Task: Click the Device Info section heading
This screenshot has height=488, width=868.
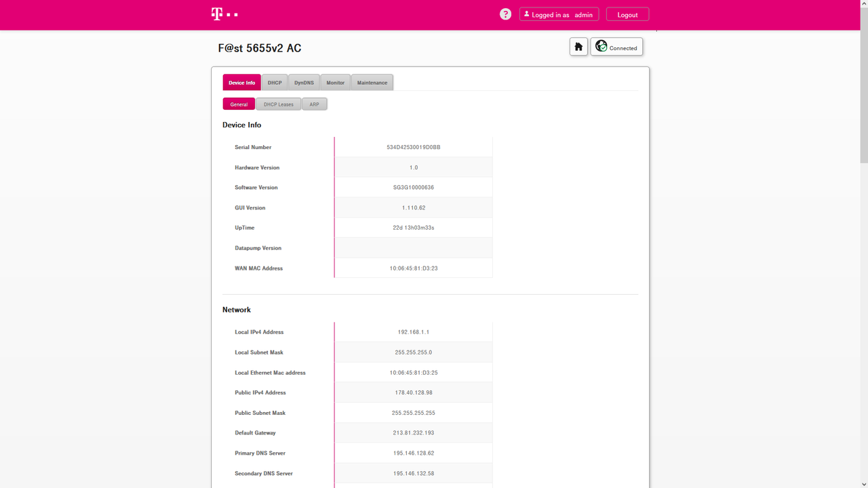Action: pos(242,125)
